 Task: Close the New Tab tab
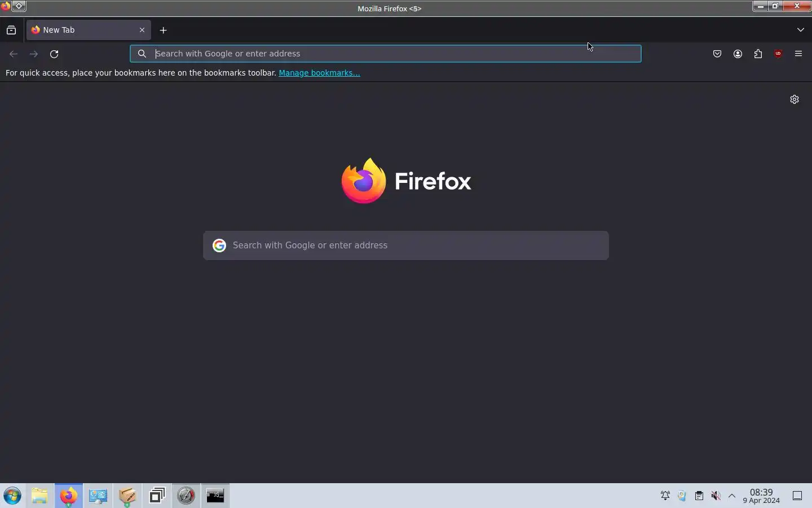142,30
